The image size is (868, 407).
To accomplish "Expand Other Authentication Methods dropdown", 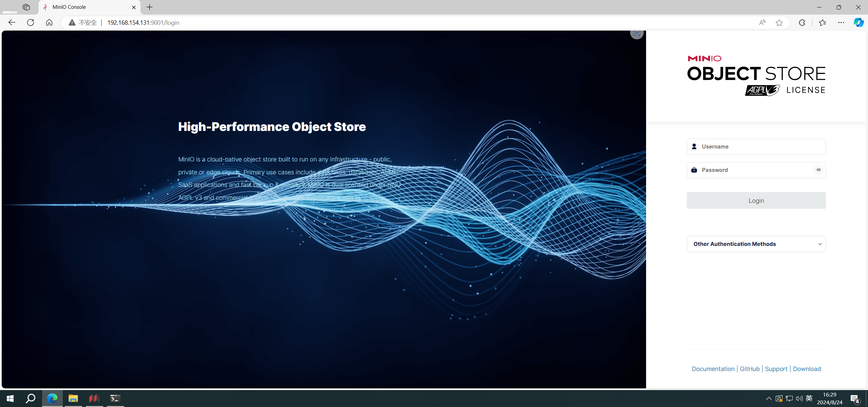I will click(756, 244).
